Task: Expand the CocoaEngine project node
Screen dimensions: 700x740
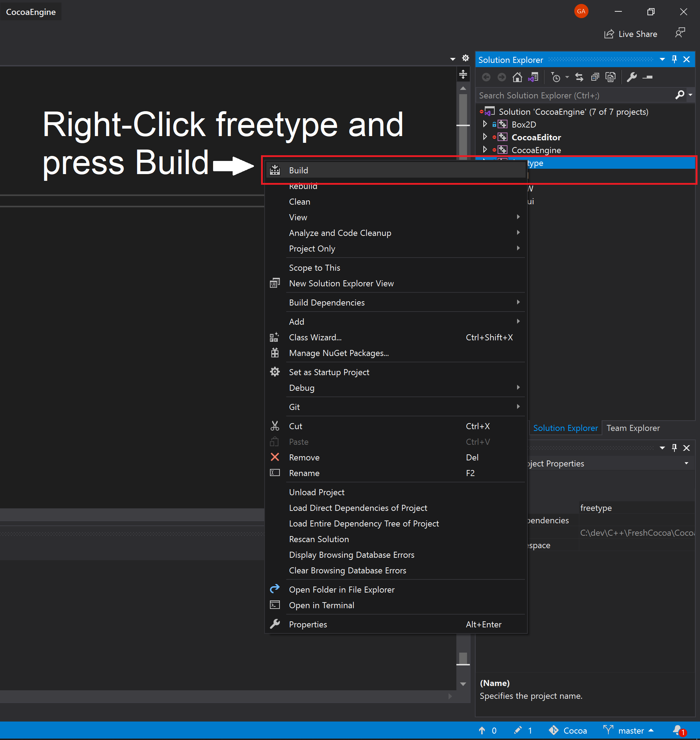Action: tap(485, 150)
